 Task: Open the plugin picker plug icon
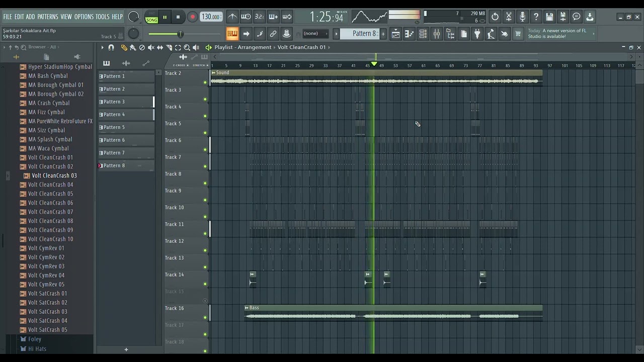click(477, 34)
